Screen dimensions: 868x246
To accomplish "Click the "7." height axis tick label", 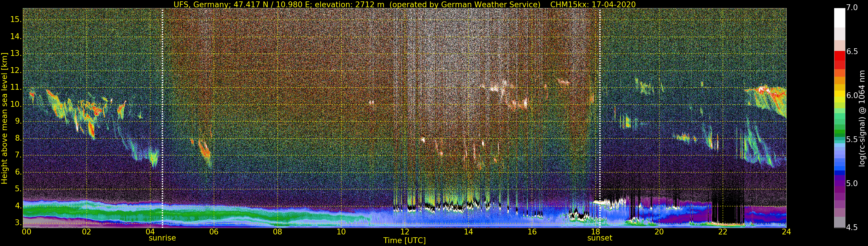I will [18, 155].
